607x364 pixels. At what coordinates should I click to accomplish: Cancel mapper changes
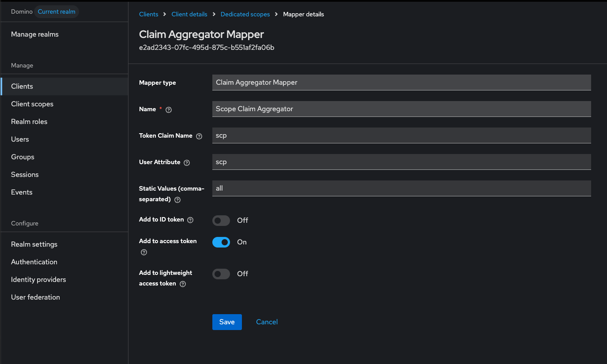coord(267,322)
